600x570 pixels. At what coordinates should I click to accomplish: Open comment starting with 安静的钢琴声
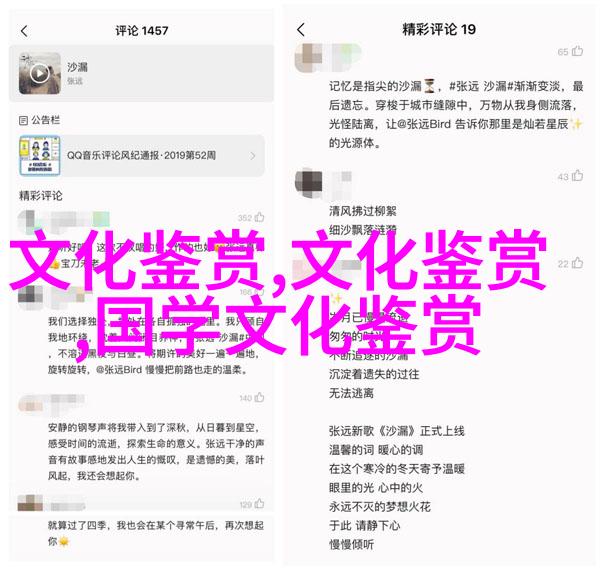tap(156, 451)
